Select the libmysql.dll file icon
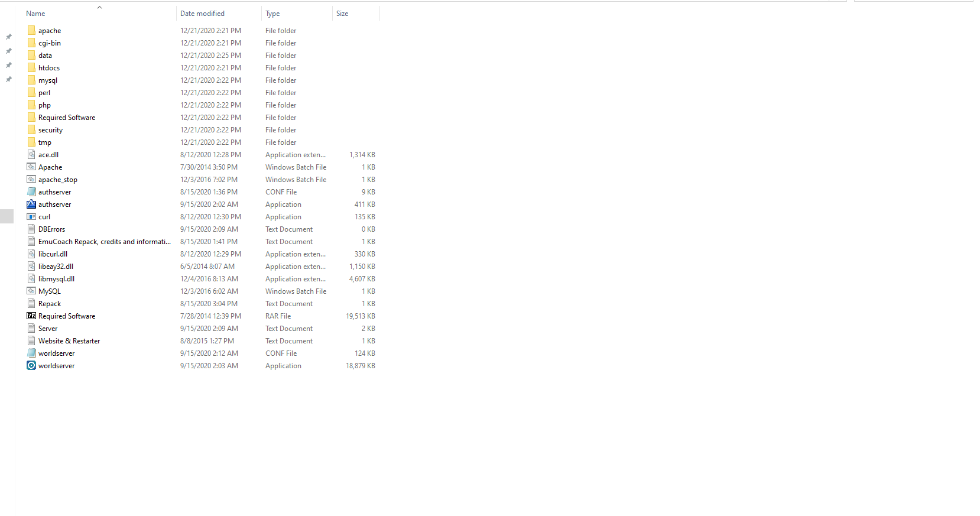The height and width of the screenshot is (516, 980). click(x=31, y=278)
